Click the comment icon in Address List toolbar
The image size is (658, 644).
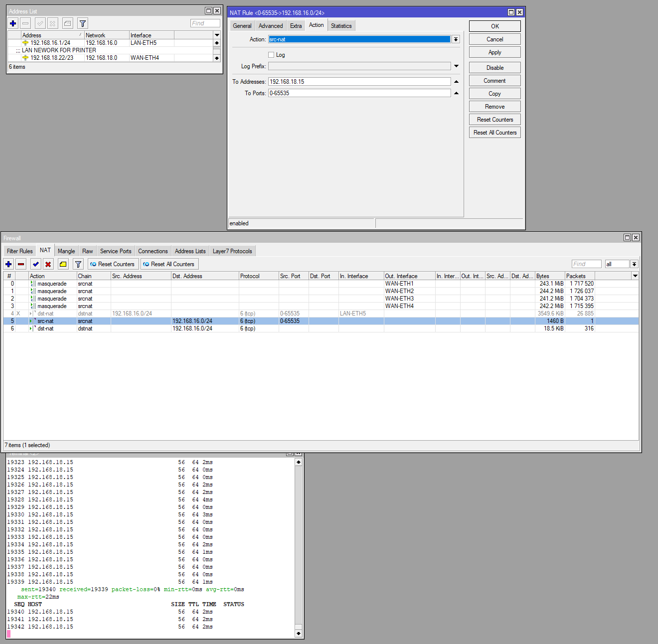pyautogui.click(x=68, y=23)
